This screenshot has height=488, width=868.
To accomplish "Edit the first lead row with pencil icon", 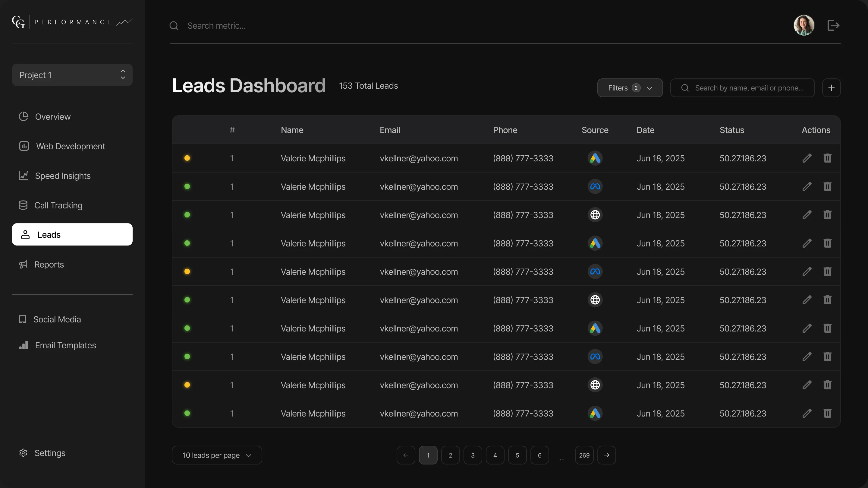I will click(x=807, y=158).
